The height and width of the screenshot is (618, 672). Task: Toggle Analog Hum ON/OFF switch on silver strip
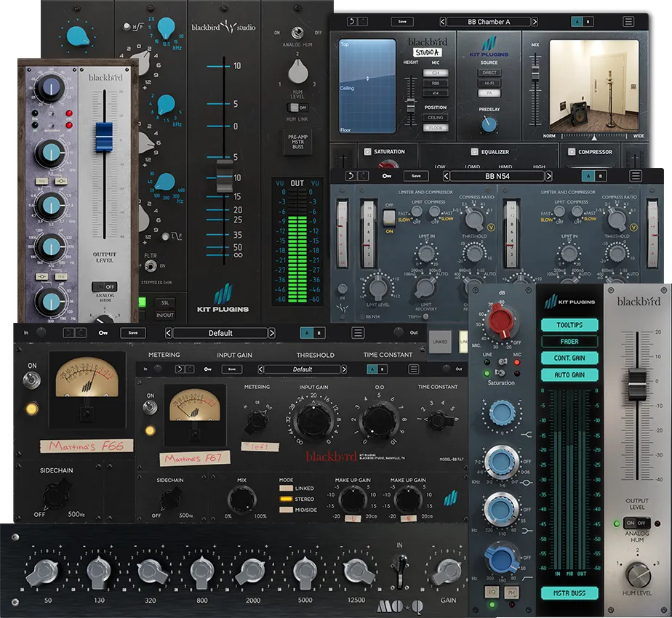tap(636, 523)
